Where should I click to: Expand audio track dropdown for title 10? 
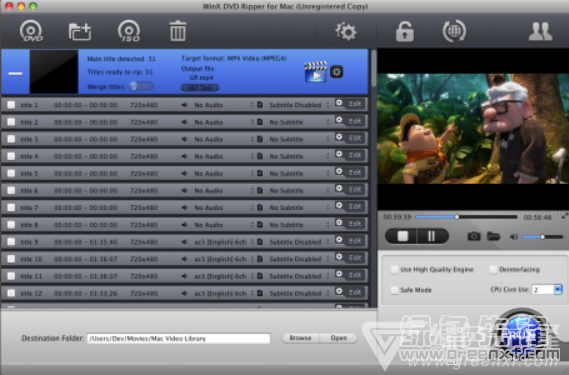[252, 259]
